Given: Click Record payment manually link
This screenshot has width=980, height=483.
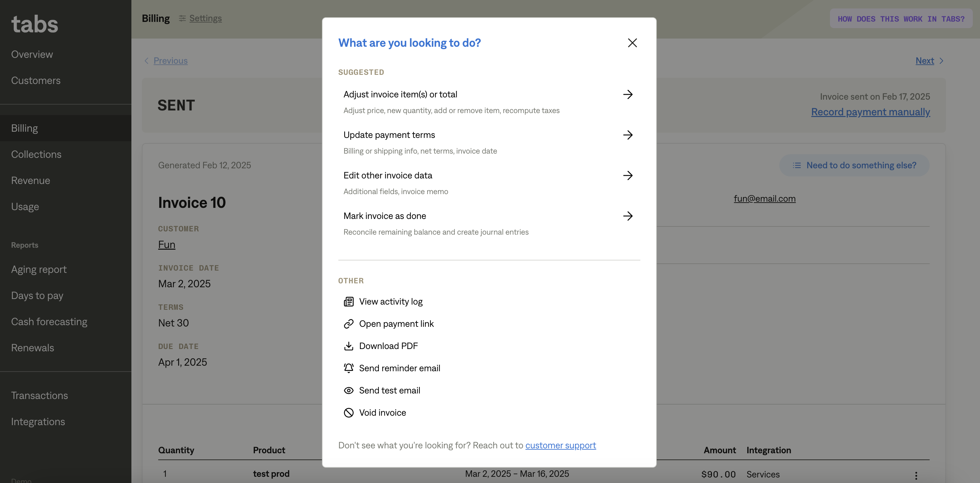Looking at the screenshot, I should 870,112.
